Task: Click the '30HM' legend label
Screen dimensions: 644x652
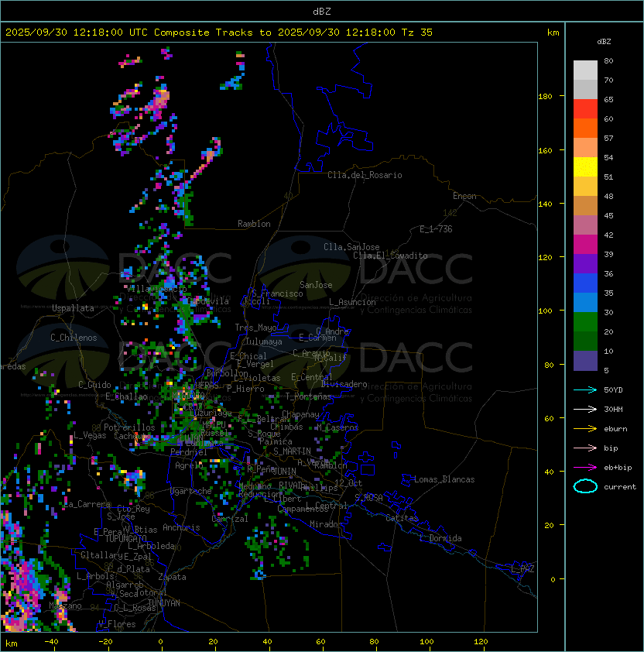Action: 613,409
